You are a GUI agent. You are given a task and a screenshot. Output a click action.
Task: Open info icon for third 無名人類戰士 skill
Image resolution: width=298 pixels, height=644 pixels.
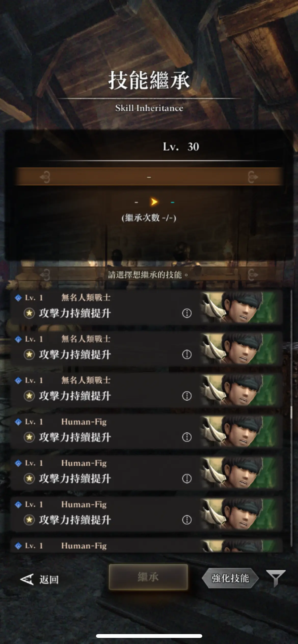coord(187,396)
